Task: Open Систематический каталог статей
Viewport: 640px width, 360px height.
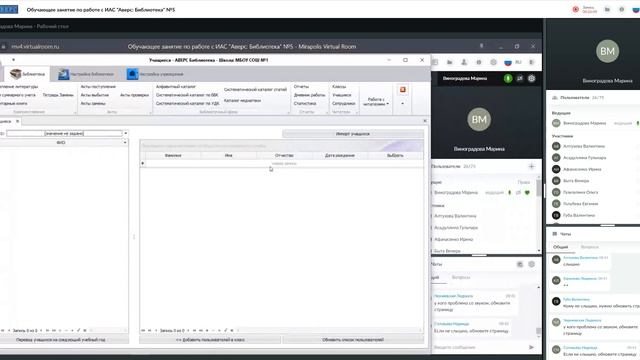Action: pyautogui.click(x=255, y=89)
